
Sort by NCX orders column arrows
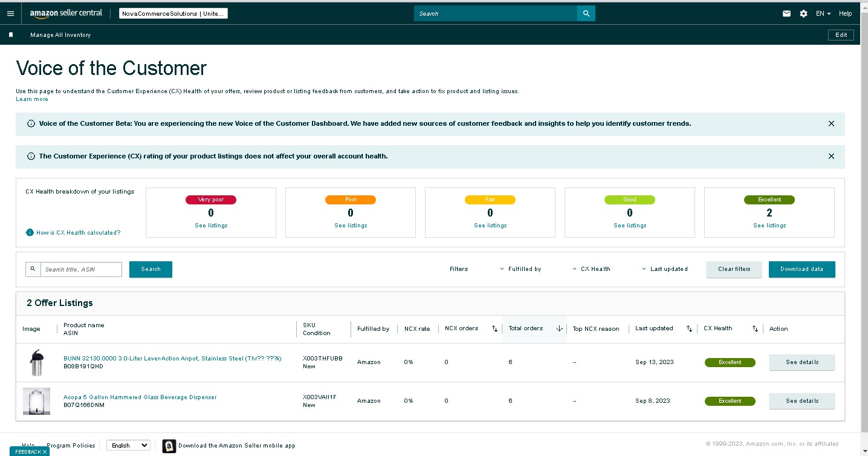pos(494,329)
